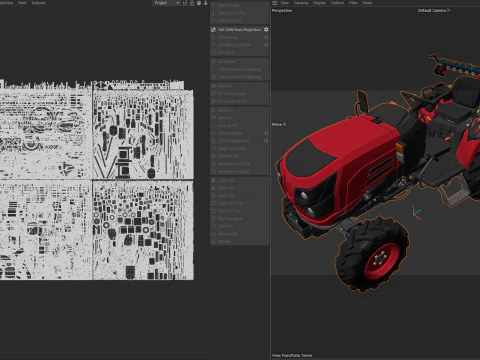Click first icon right of Project dropdown

(185, 3)
